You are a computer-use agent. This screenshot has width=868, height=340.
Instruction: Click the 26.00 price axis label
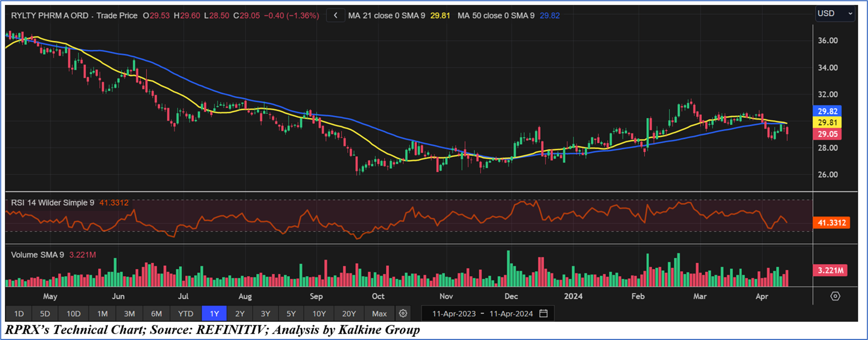click(828, 175)
